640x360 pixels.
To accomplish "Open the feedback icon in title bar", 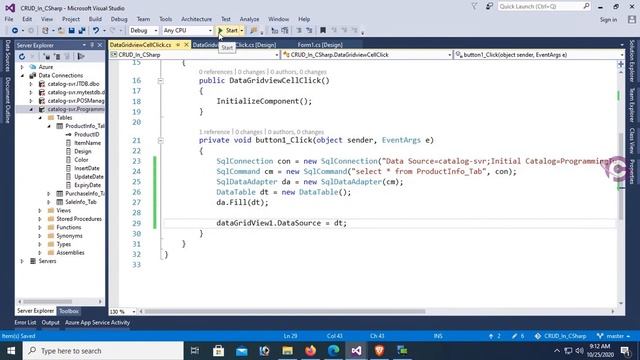I will (489, 7).
